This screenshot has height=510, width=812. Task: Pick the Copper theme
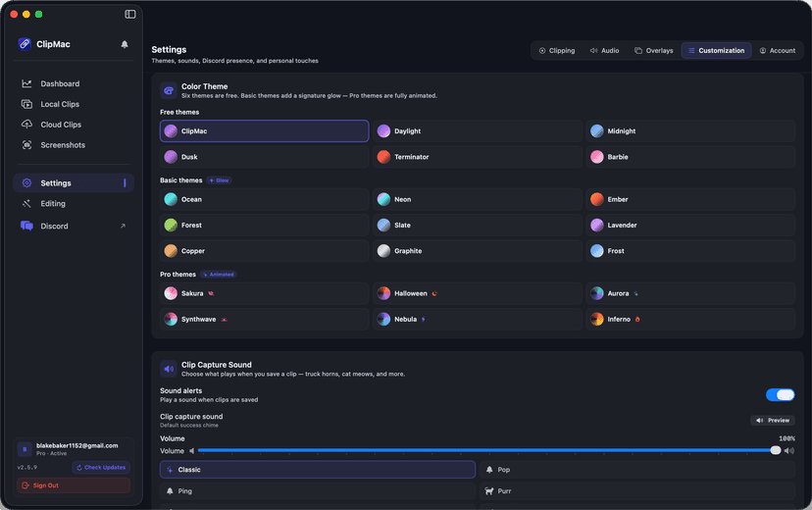point(264,251)
